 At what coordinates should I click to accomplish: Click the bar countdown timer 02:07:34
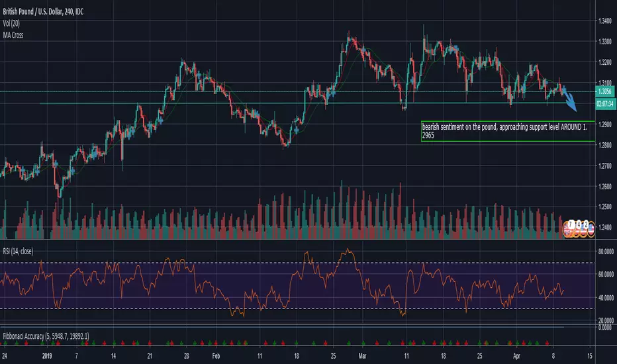point(603,104)
